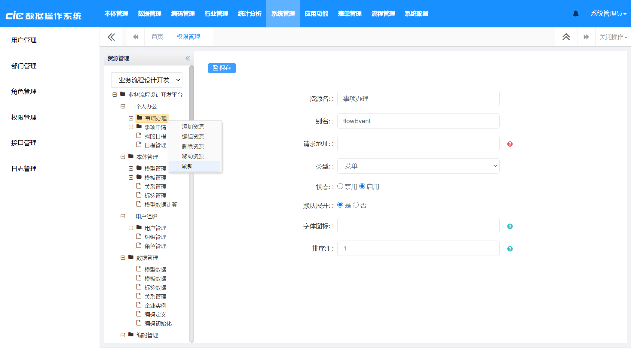Image resolution: width=631 pixels, height=364 pixels.
Task: Choose 否 for 默认展开
Action: 356,205
